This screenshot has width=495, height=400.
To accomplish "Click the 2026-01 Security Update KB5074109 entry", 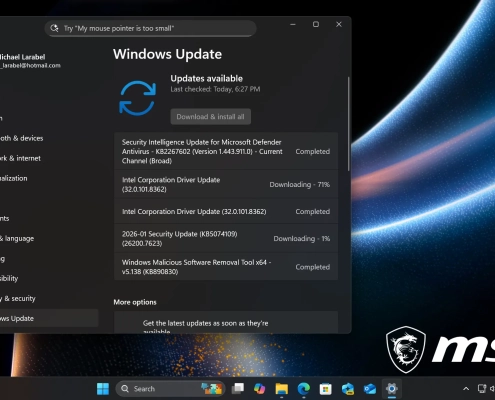I will 226,238.
